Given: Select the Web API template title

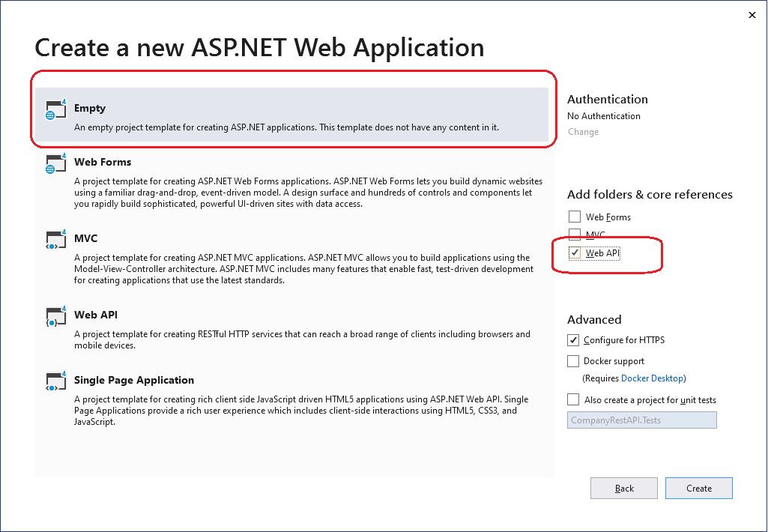Looking at the screenshot, I should coord(95,315).
